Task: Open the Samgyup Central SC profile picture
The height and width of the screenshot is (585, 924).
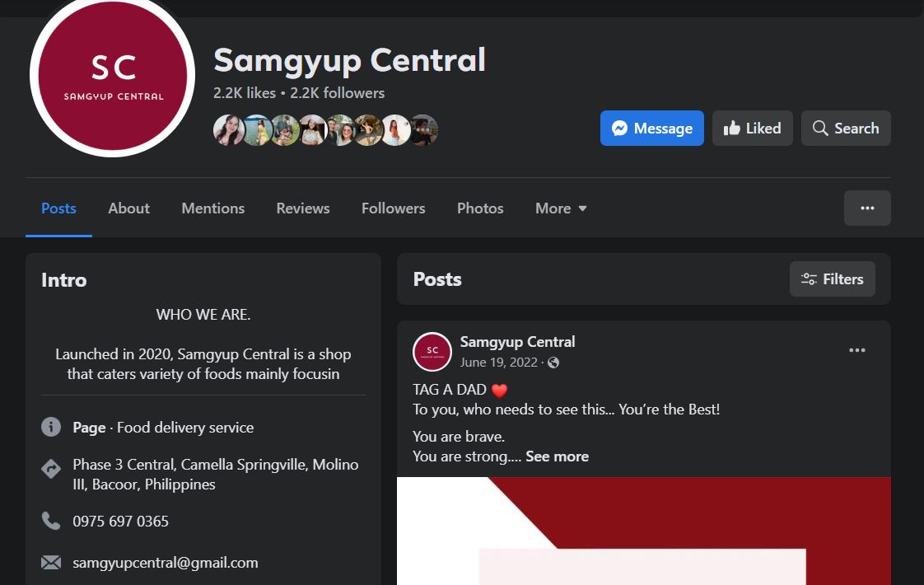Action: coord(113,76)
